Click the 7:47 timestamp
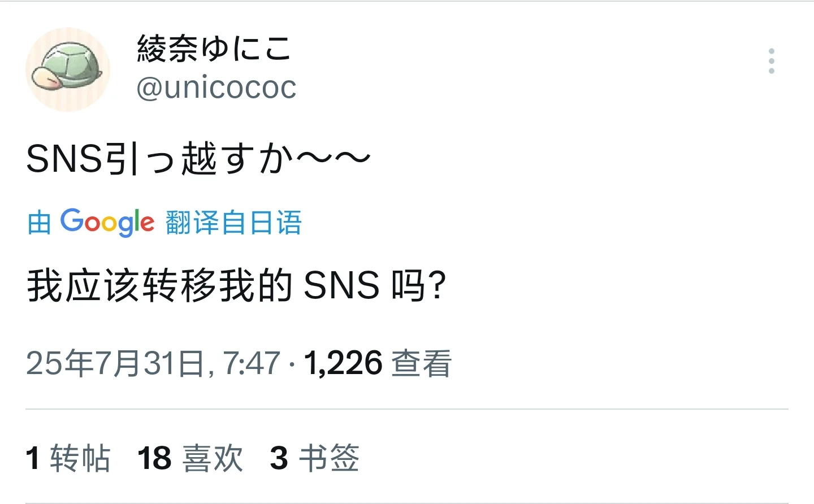Viewport: 814px width, 504px height. (252, 363)
